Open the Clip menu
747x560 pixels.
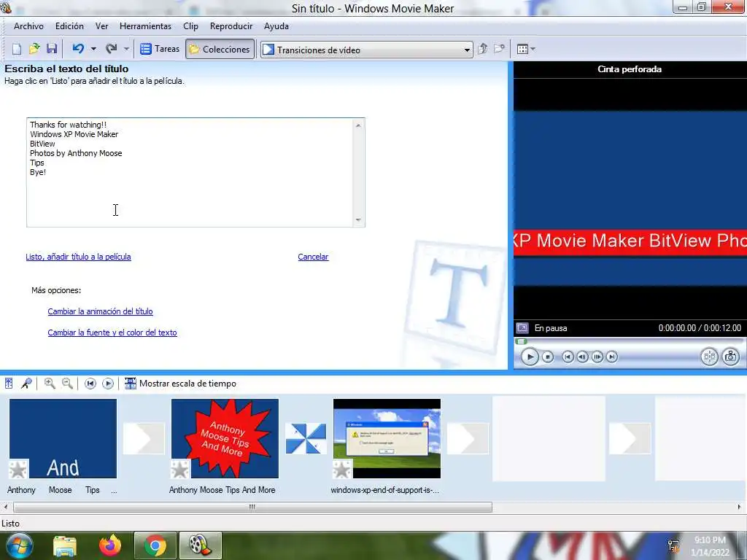(190, 26)
